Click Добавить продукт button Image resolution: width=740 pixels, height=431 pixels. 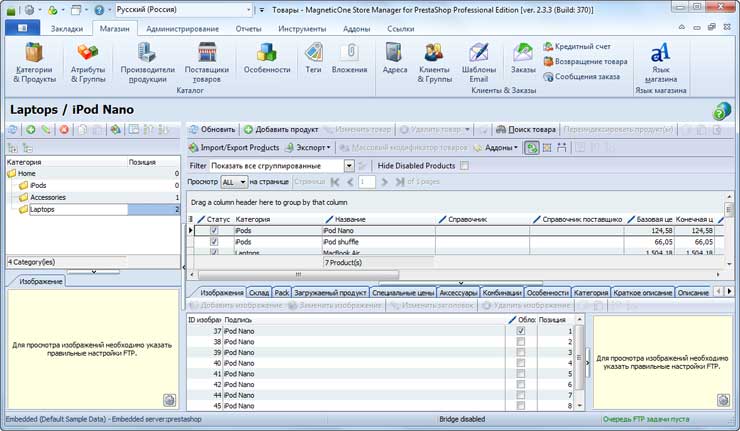coord(281,129)
